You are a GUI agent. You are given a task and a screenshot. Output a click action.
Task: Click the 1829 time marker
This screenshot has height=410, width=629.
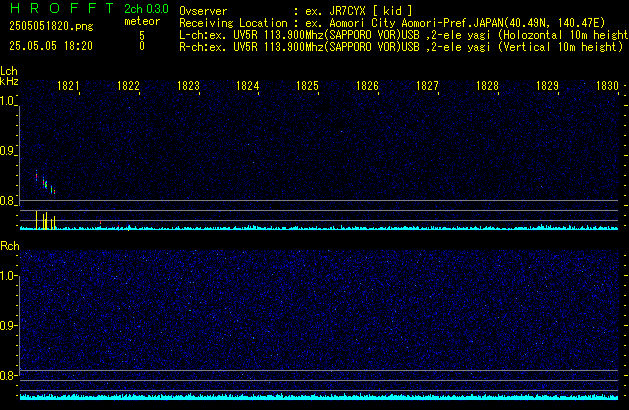coord(547,86)
